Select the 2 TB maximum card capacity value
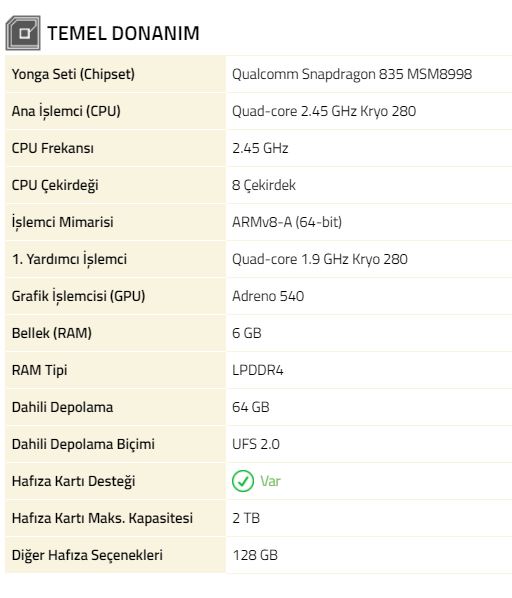512x598 pixels. click(x=246, y=518)
